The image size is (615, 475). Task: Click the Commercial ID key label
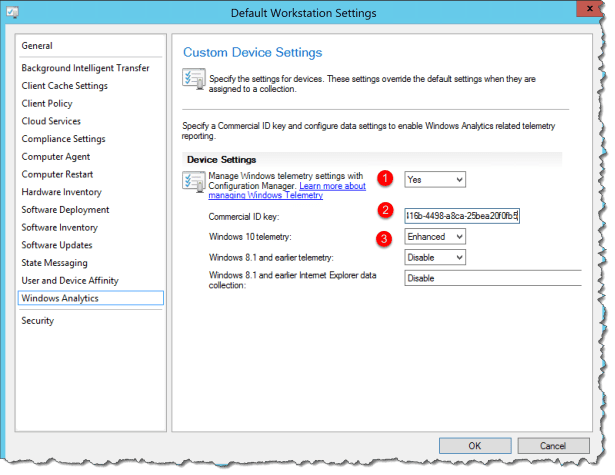pos(244,217)
